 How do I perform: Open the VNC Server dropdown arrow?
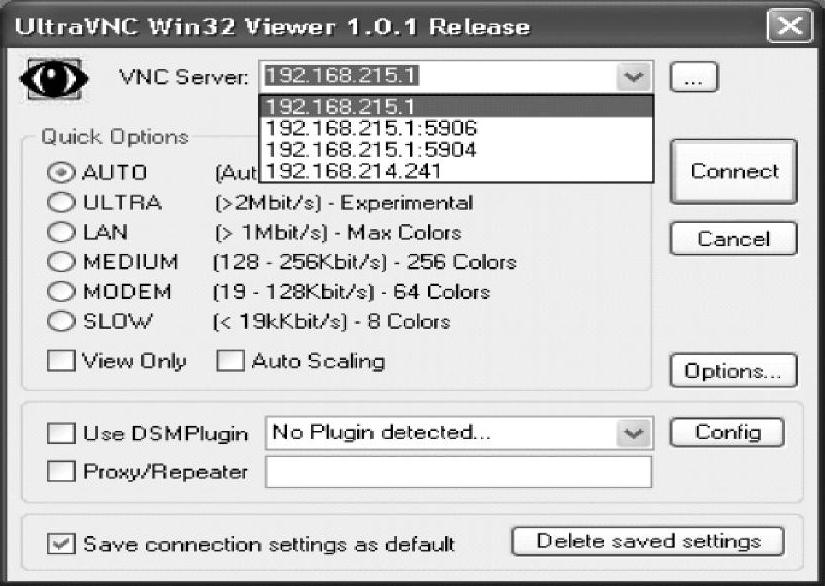633,77
